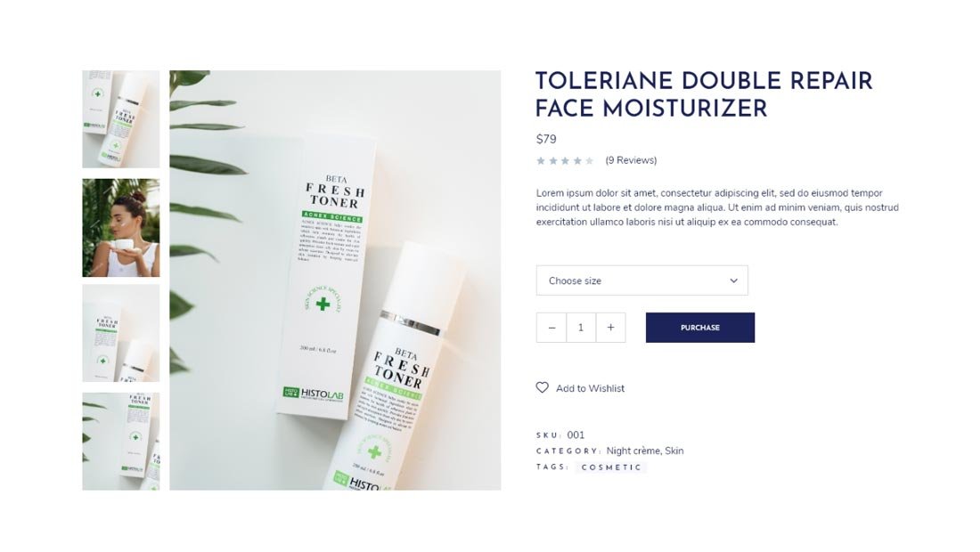This screenshot has height=552, width=980.
Task: Select the third product thumbnail
Action: point(120,334)
